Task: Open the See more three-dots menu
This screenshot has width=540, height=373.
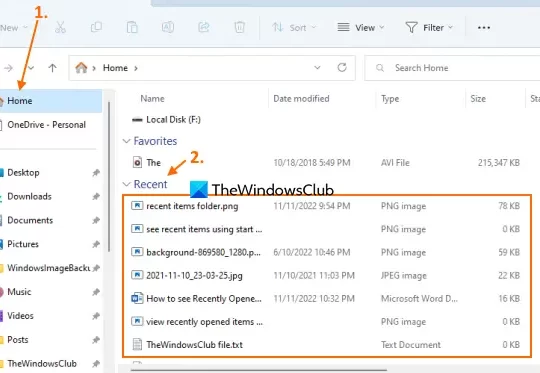Action: click(x=484, y=28)
